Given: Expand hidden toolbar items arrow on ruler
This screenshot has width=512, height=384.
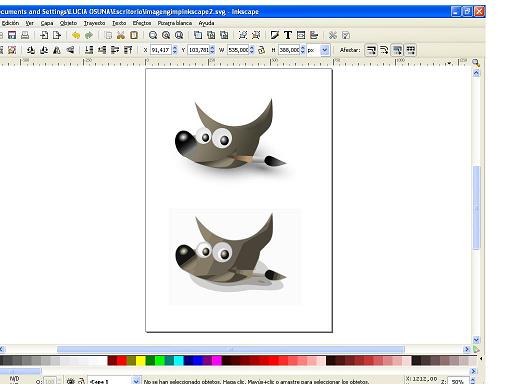Looking at the screenshot, I should point(449,63).
